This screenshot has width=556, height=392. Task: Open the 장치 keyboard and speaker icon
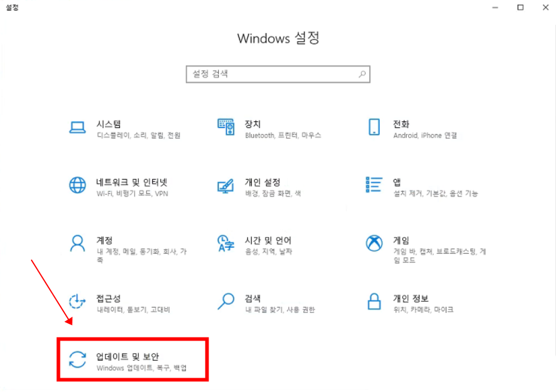(x=225, y=127)
